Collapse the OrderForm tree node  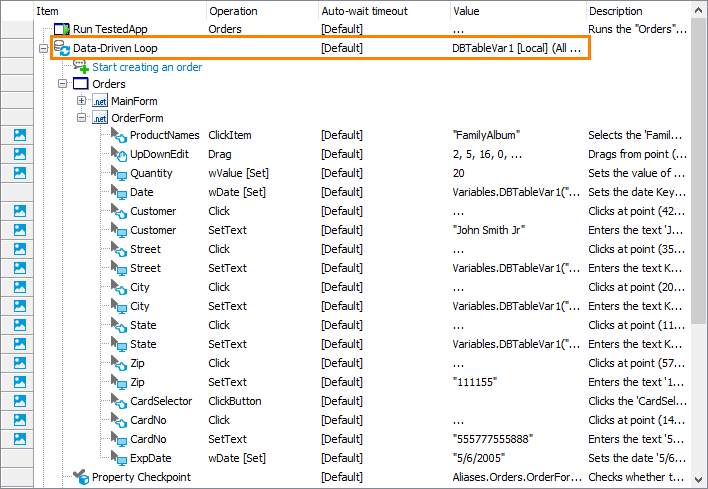pos(81,118)
